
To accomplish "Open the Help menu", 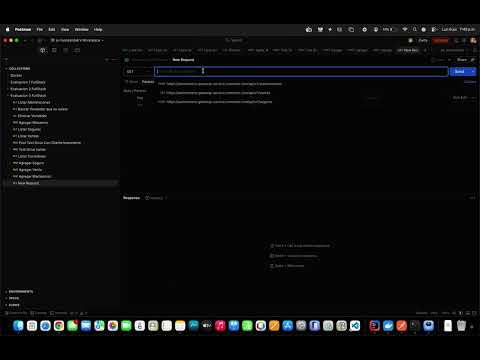I will tap(98, 30).
